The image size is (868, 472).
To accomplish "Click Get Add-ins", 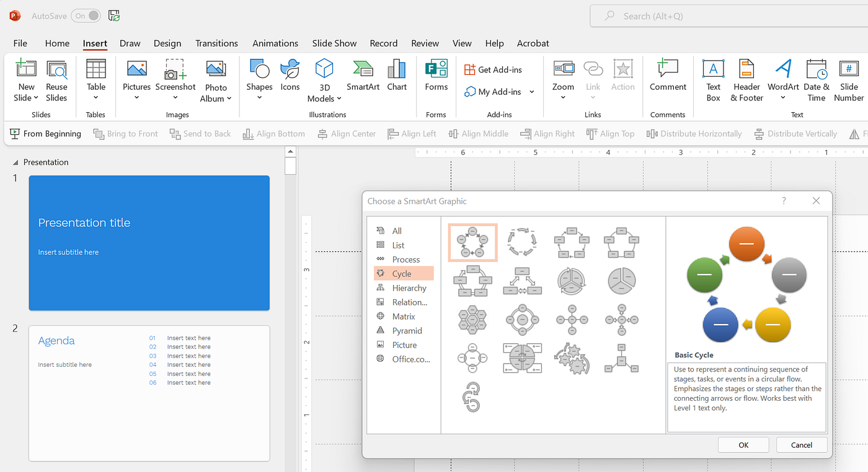I will [x=493, y=69].
